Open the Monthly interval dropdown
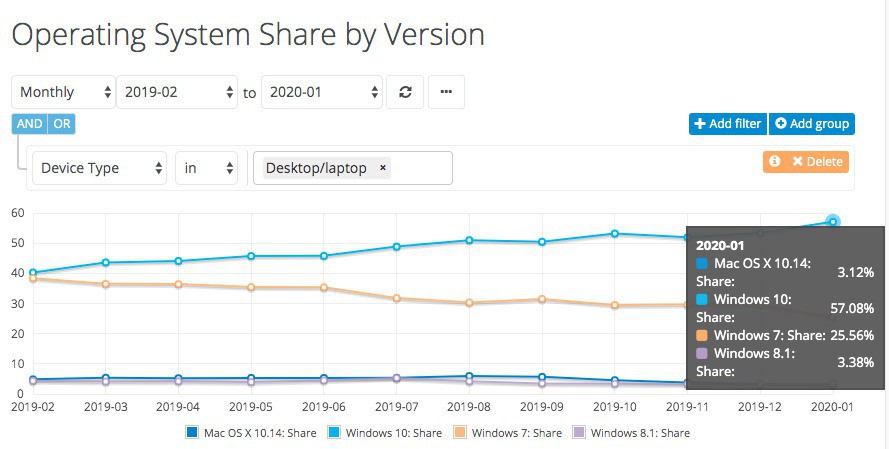 64,92
